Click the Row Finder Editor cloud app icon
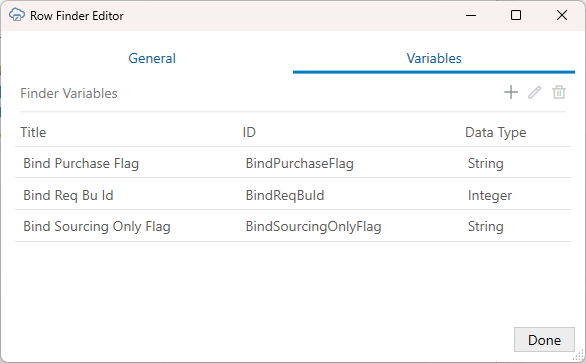The image size is (586, 363). (17, 15)
